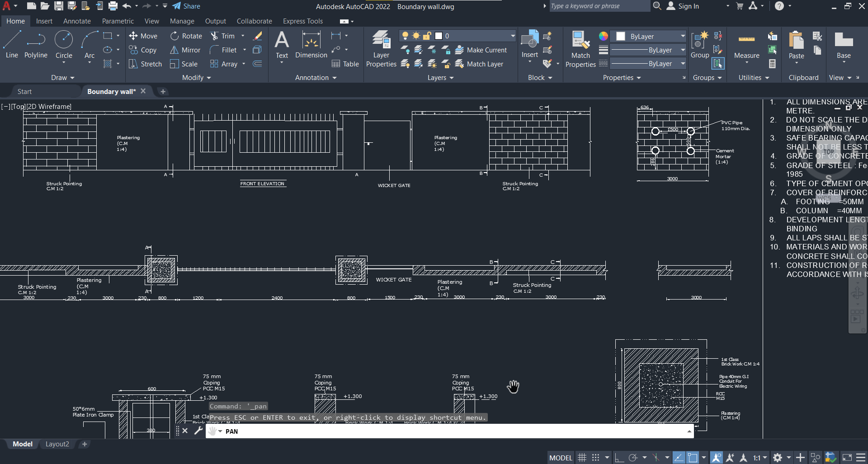868x464 pixels.
Task: Click the Make Current layer button
Action: pos(481,50)
